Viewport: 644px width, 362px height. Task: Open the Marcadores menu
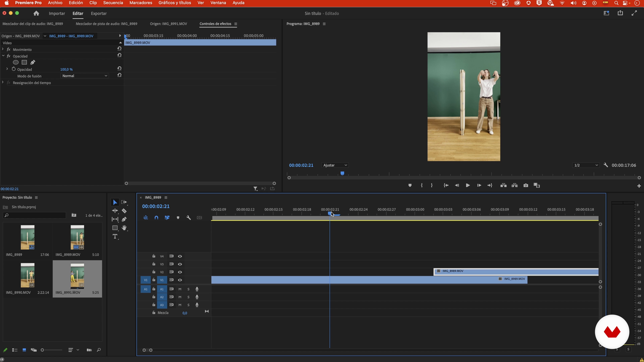pos(141,3)
